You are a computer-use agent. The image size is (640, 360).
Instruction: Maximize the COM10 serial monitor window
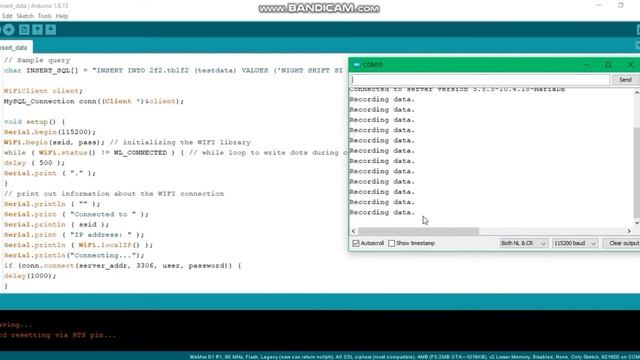tap(608, 65)
